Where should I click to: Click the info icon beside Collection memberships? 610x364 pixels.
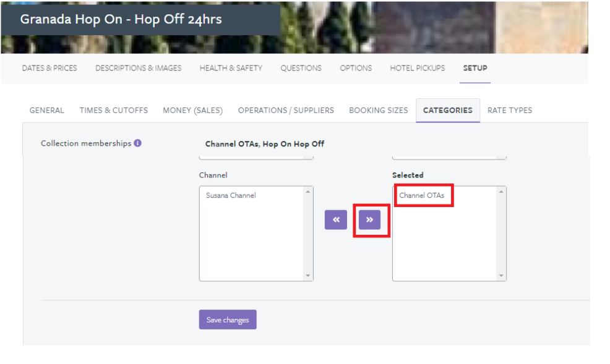point(137,143)
